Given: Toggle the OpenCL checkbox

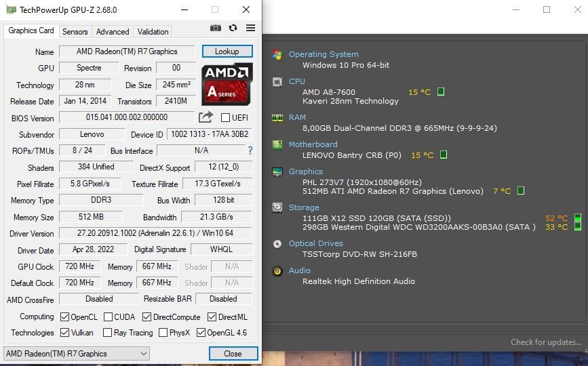Looking at the screenshot, I should (64, 317).
